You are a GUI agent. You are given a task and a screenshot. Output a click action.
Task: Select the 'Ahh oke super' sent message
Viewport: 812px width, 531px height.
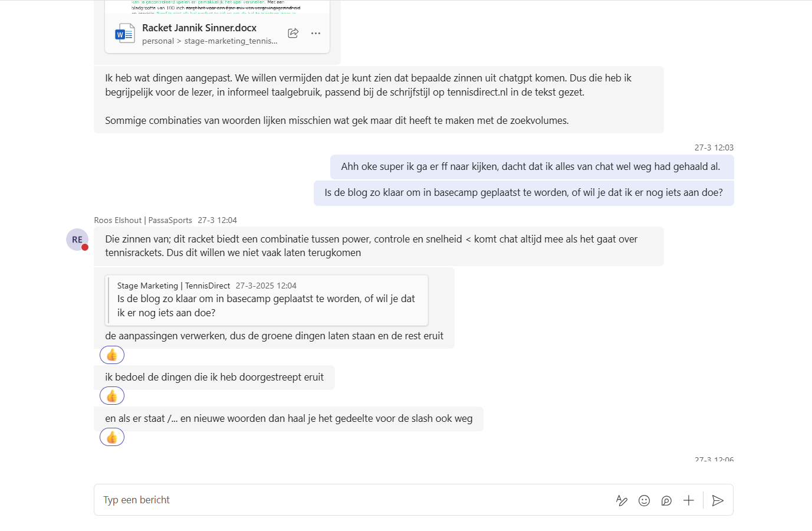531,167
